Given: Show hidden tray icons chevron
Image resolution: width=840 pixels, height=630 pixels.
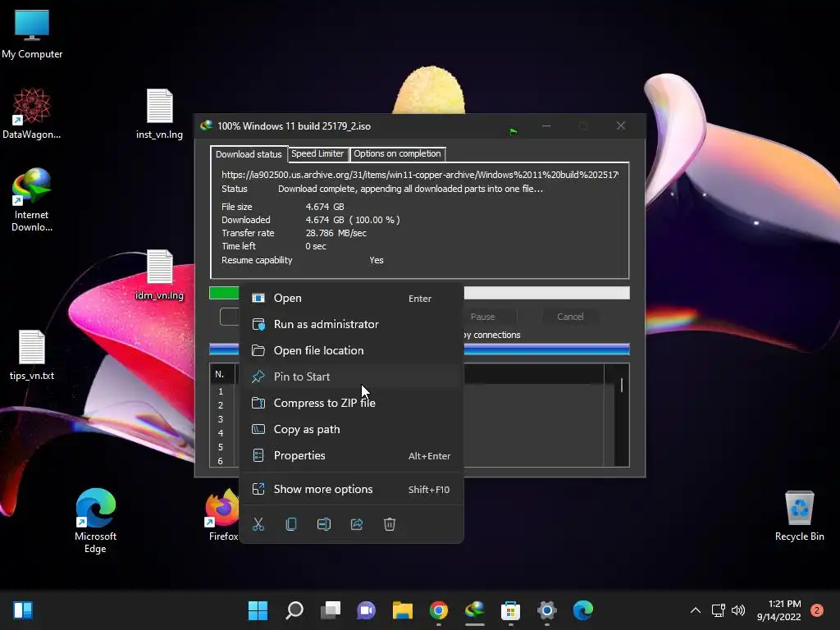Looking at the screenshot, I should [696, 610].
